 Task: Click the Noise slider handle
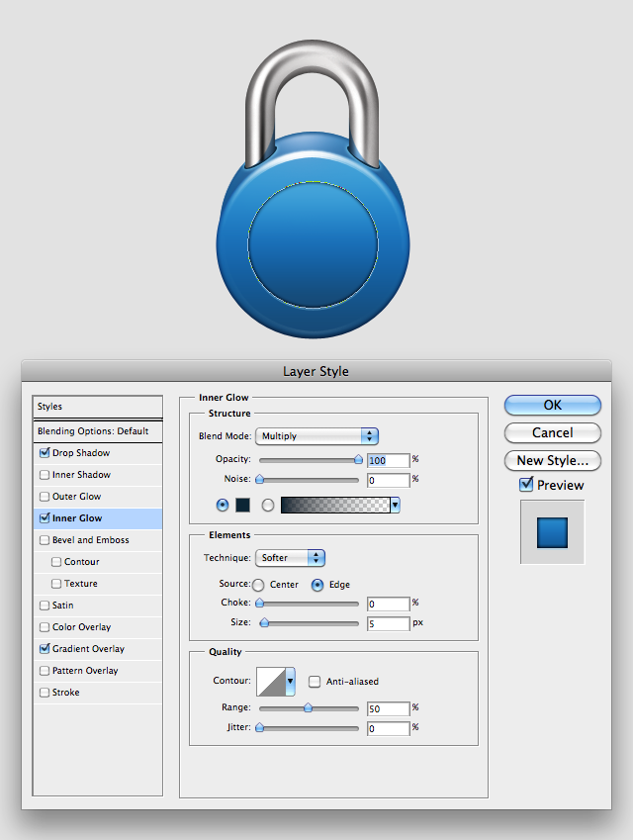[260, 479]
